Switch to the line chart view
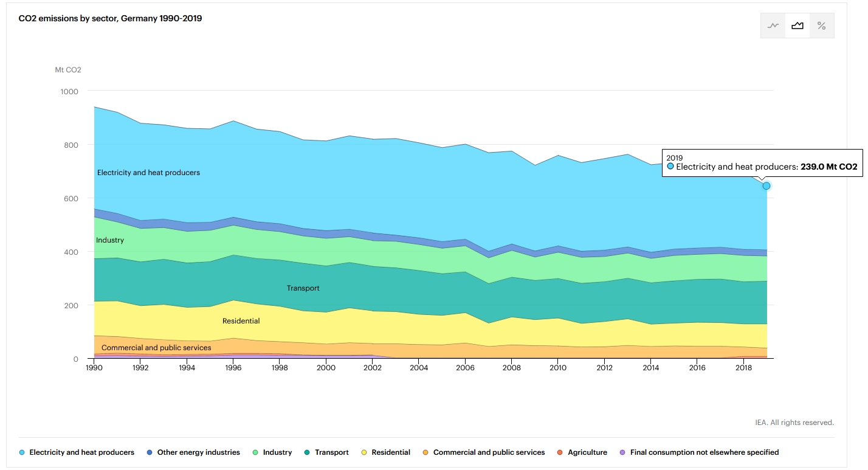Image resolution: width=868 pixels, height=470 pixels. click(x=773, y=26)
